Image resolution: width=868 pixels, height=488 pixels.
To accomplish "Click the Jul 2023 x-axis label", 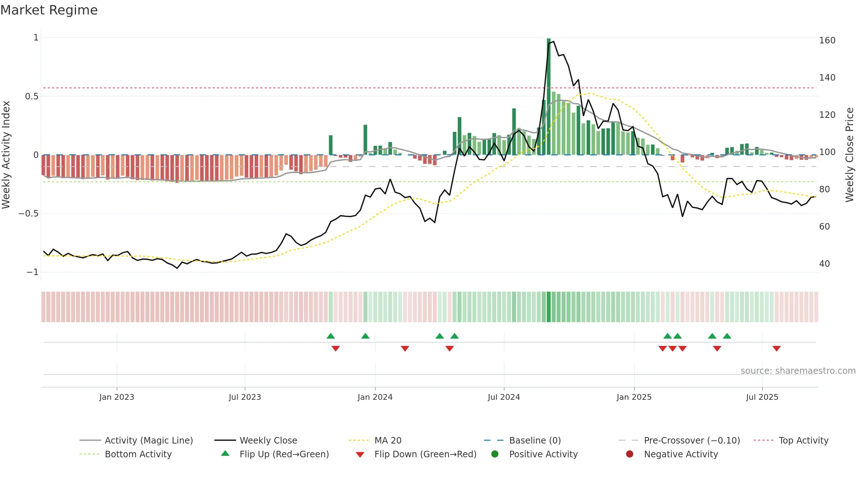I will [245, 397].
